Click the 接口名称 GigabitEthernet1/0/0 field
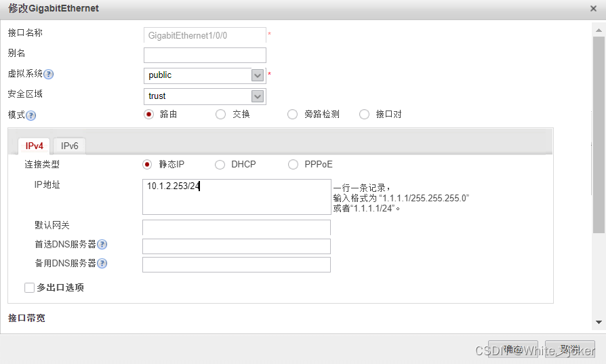 [x=205, y=35]
